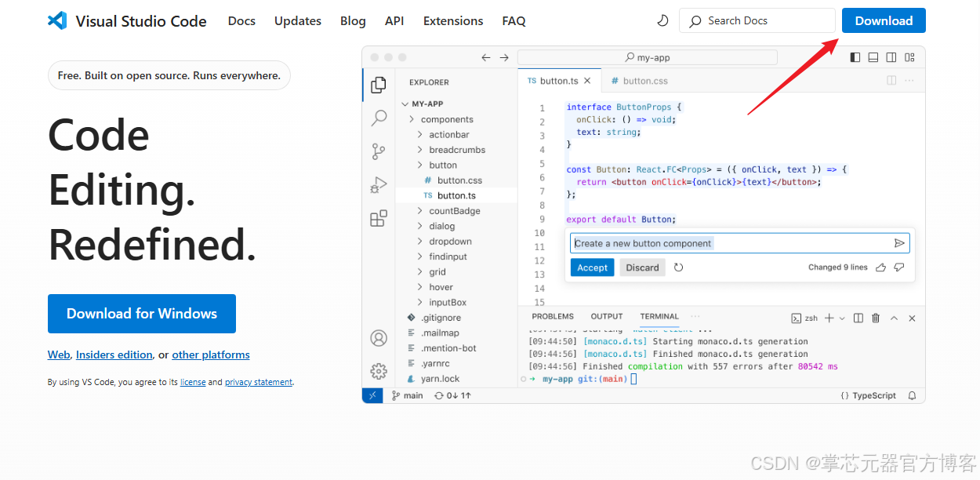Viewport: 980px width, 480px height.
Task: Switch to the PROBLEMS panel tab
Action: point(553,317)
